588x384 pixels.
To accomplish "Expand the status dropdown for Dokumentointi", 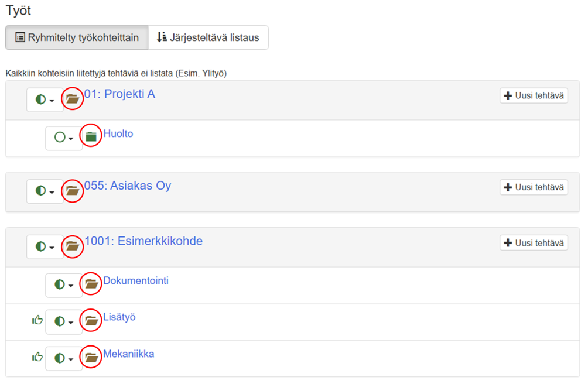I will click(x=64, y=285).
